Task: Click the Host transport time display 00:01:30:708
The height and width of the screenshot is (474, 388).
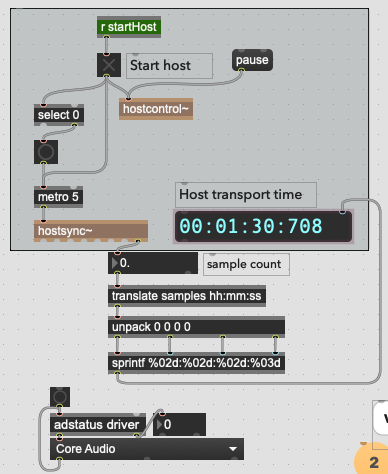Action: [263, 226]
